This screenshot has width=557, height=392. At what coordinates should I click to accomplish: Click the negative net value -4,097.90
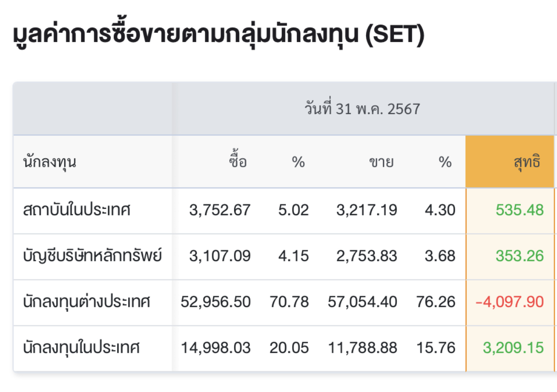[510, 302]
